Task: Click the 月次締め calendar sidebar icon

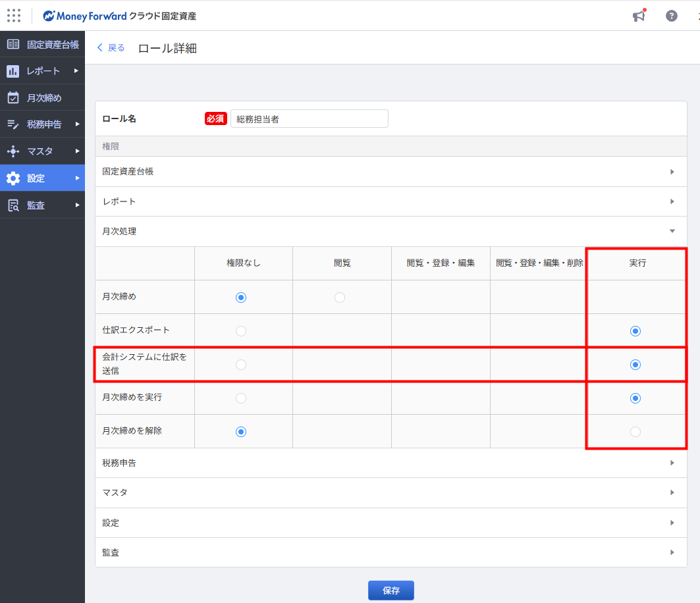Action: tap(13, 98)
